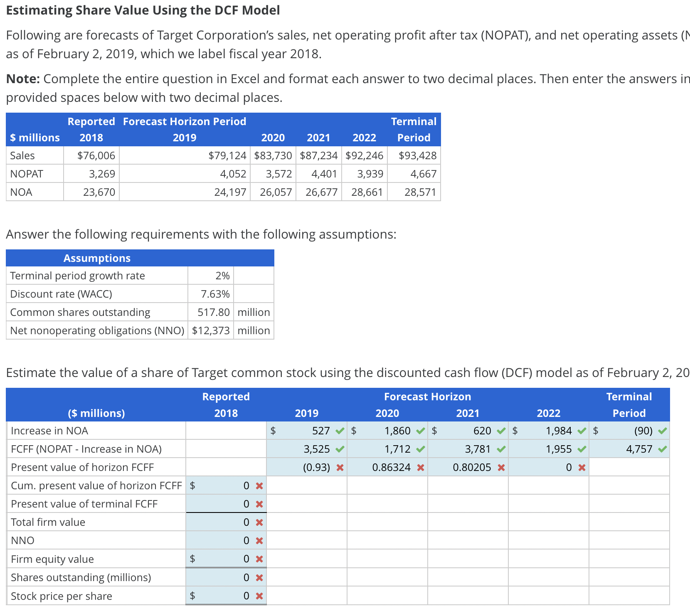Click the green checkmark beside (90) terminal Increase in NOA

tap(663, 431)
